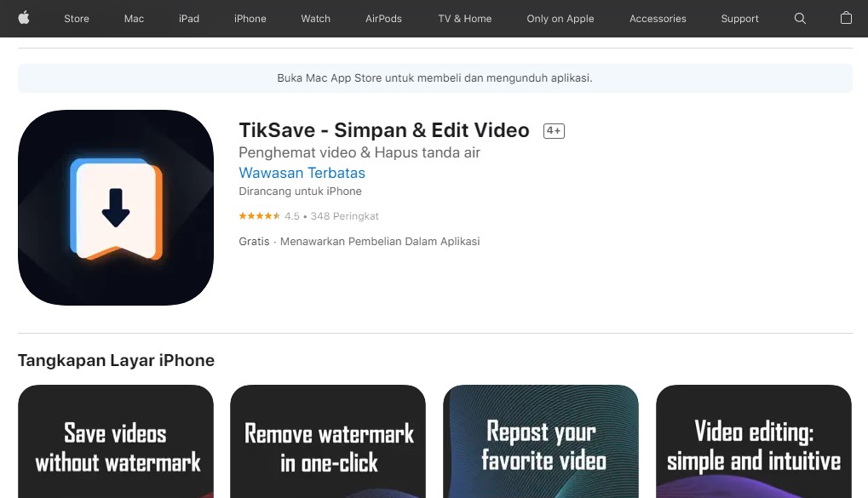Image resolution: width=868 pixels, height=498 pixels.
Task: Click the TikSave app icon
Action: coord(116,208)
